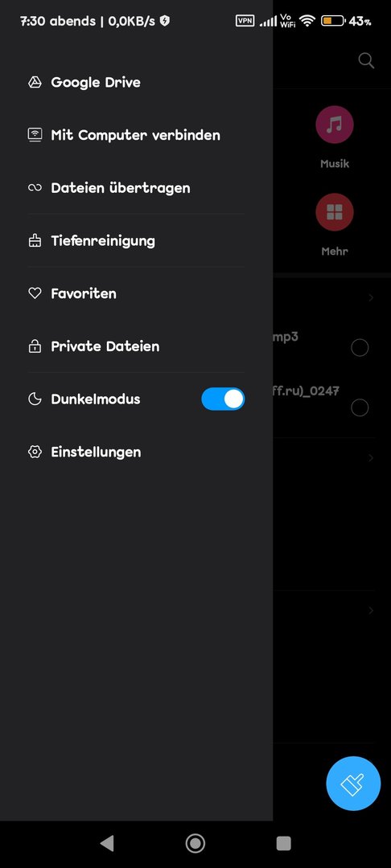Select the radio circle next to mp3 file
Viewport: 391px width, 868px height.
(360, 348)
